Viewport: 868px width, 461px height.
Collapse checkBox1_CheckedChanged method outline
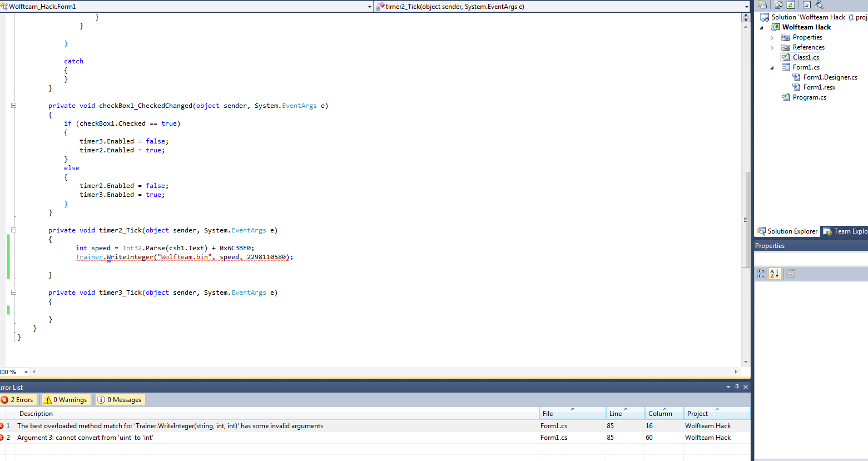click(14, 105)
